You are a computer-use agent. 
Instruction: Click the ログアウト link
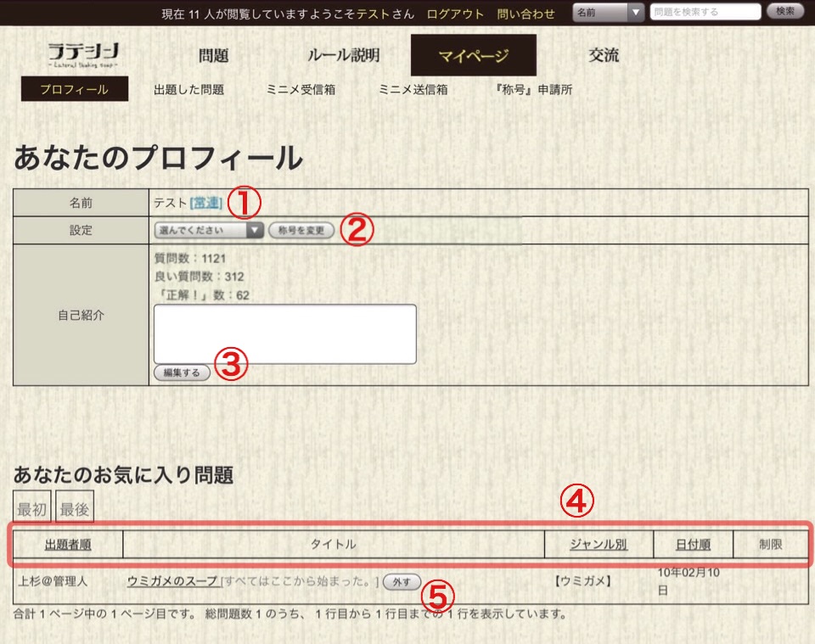click(x=455, y=14)
